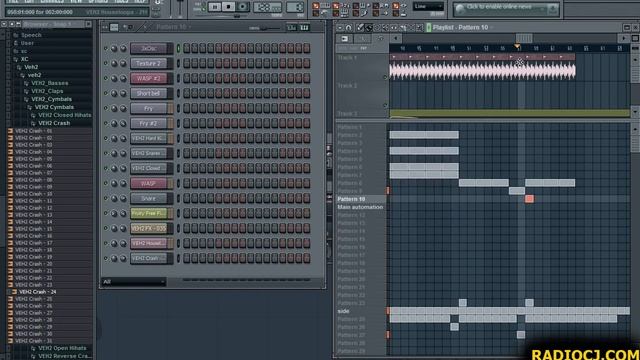Select highlighted VEH2 Crash - 24 sample
This screenshot has height=360, width=640.
click(x=38, y=292)
